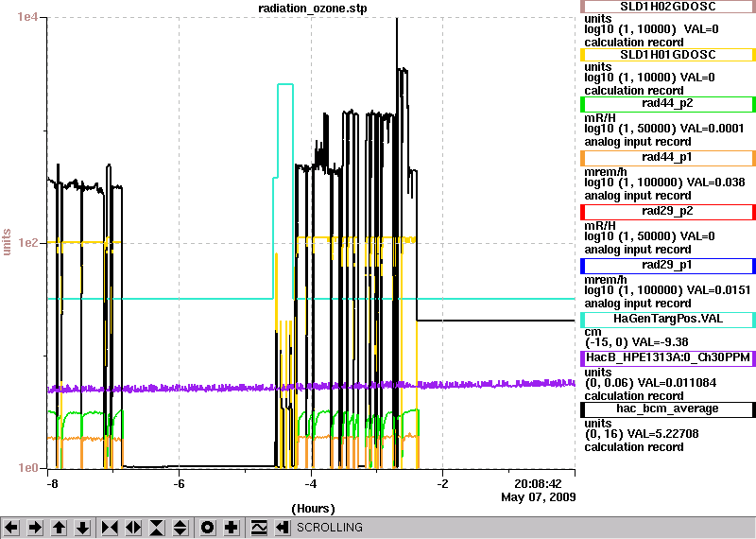Screen dimensions: 756x539
Task: Pan the plot down with the down arrow button
Action: coord(83,528)
